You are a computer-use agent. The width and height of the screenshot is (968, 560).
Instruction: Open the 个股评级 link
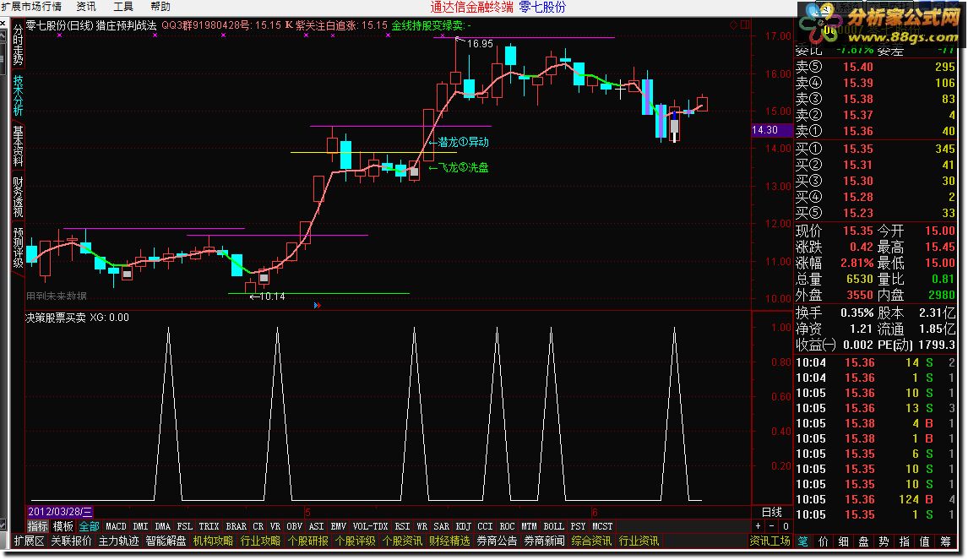coord(355,541)
